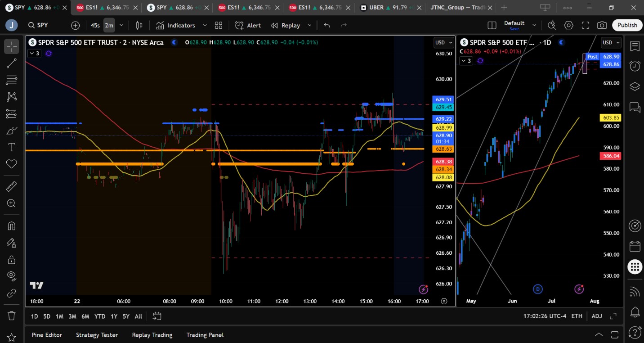The image size is (644, 343).
Task: Select the ruler measure tool
Action: [x=12, y=186]
